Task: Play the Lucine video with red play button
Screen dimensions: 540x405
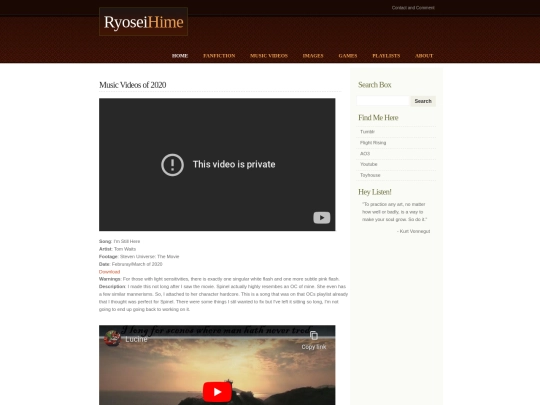Action: coord(217,392)
